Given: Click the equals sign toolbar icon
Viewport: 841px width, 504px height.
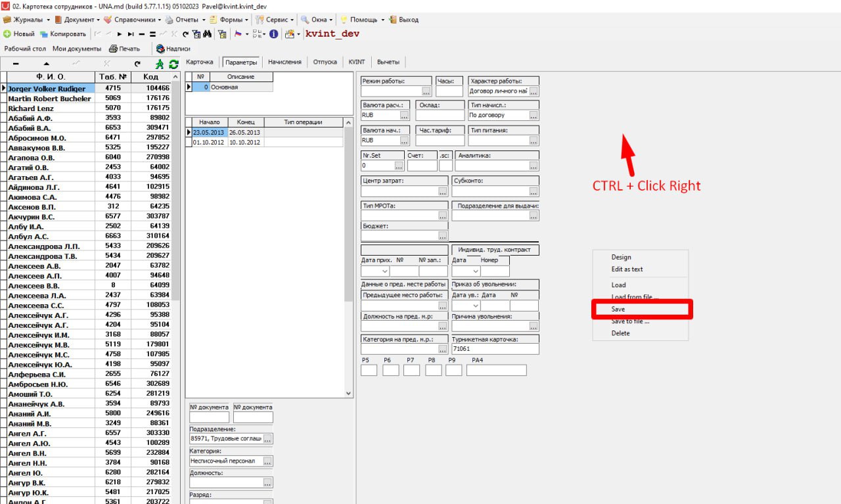Looking at the screenshot, I should (x=152, y=34).
